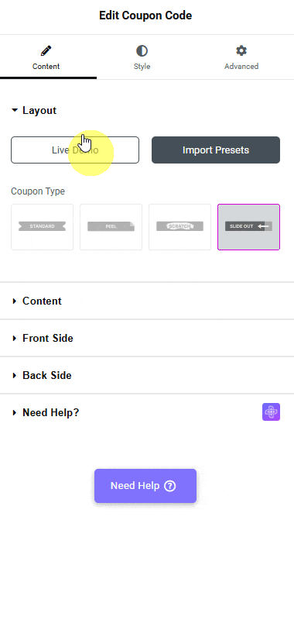Switch to the Style tab

142,57
